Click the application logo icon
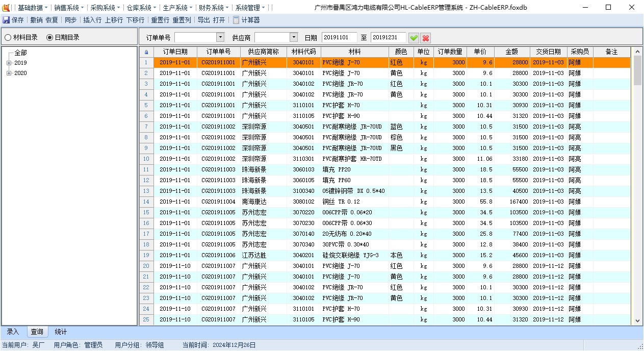Viewport: 644px width, 351px height. point(6,8)
